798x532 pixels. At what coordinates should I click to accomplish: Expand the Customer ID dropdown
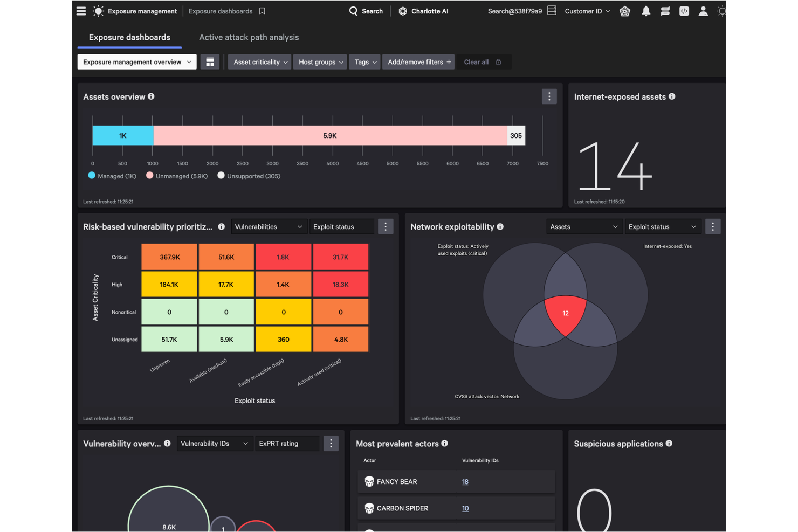point(587,11)
